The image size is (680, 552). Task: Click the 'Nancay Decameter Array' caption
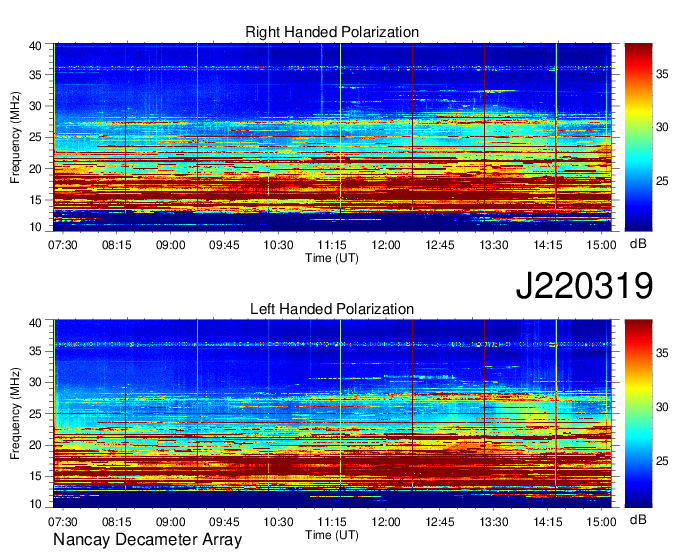[147, 539]
